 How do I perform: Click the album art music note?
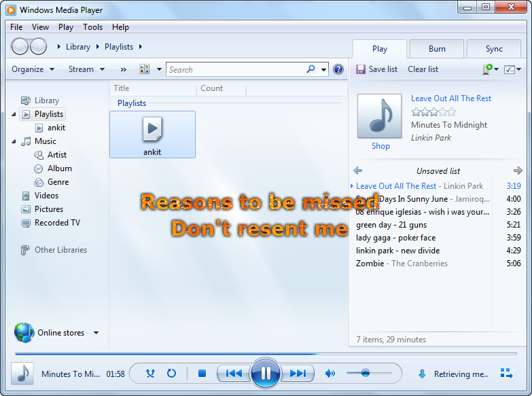(x=379, y=116)
